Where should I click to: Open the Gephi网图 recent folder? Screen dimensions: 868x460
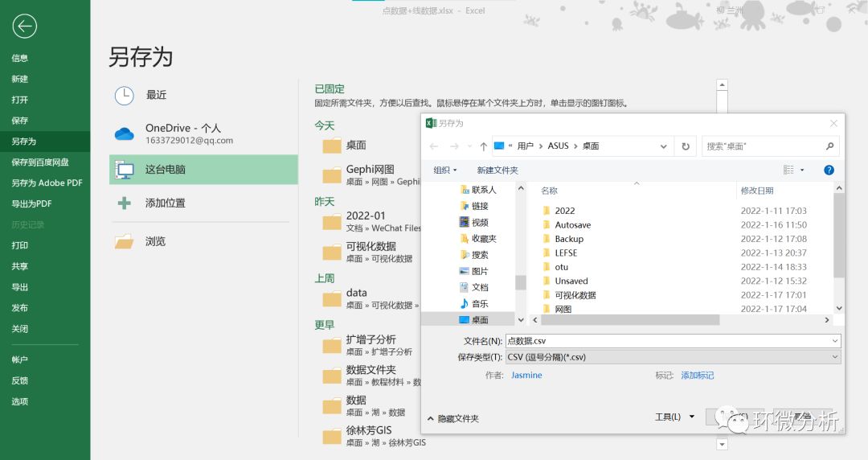tap(368, 175)
